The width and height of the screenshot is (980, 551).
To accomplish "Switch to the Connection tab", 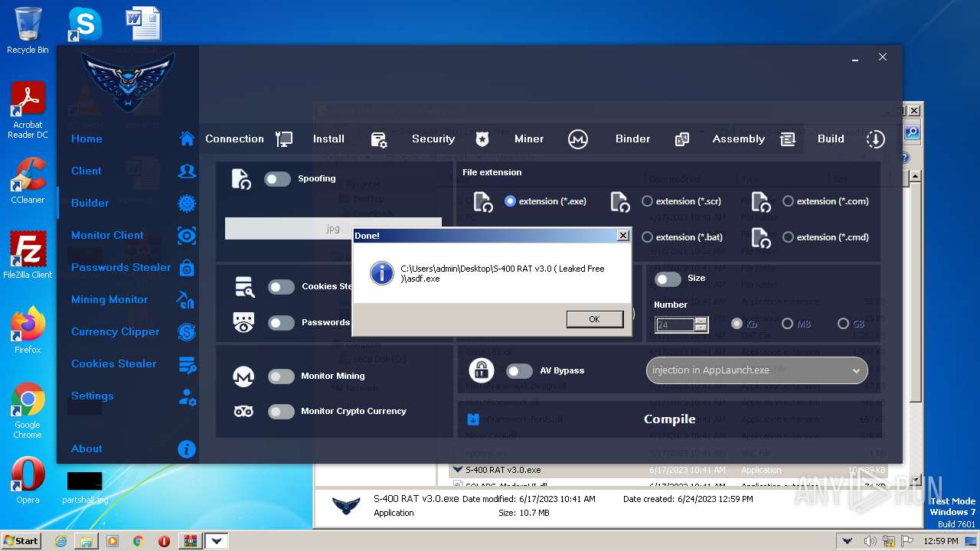I will coord(234,139).
